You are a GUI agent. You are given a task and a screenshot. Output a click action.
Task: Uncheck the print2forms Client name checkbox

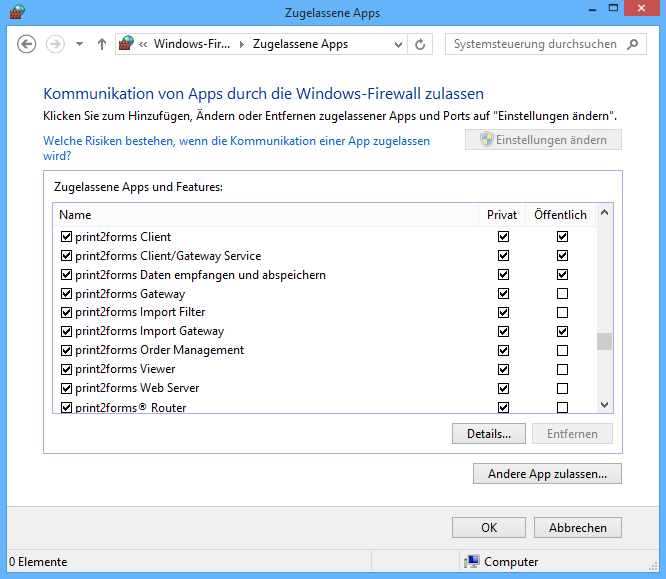(x=66, y=237)
